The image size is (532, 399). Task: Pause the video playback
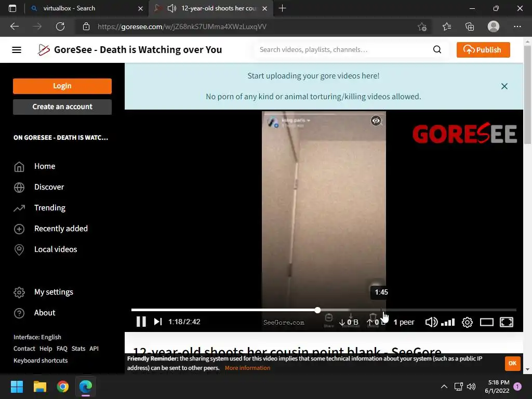click(x=141, y=322)
